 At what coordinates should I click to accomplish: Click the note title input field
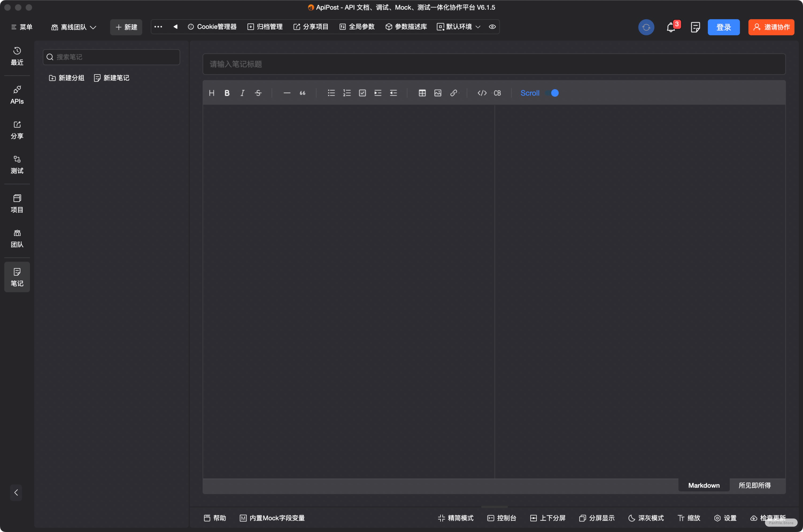(494, 64)
